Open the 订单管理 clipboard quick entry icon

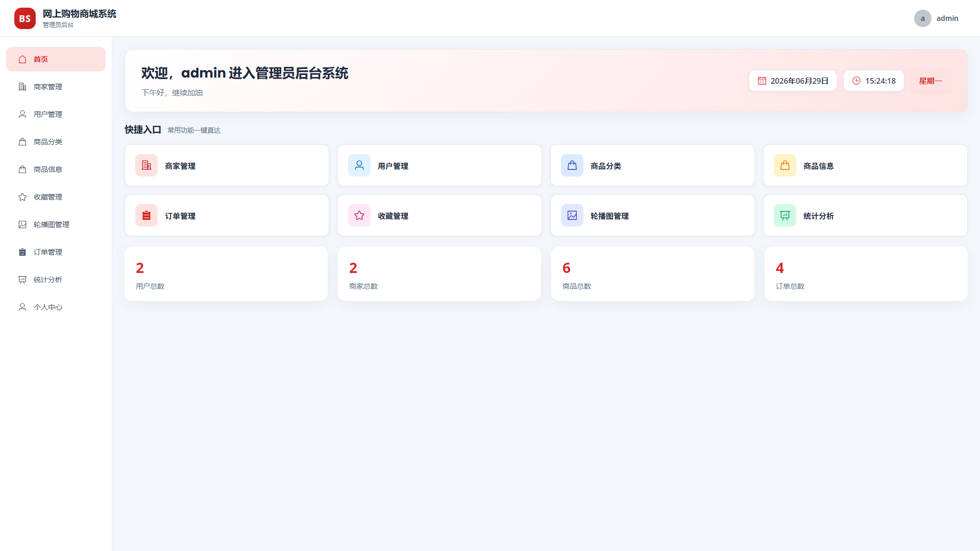point(146,215)
